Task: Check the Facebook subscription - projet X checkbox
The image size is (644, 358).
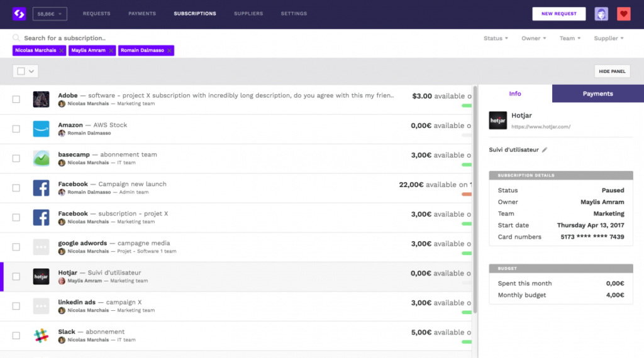Action: pyautogui.click(x=16, y=217)
